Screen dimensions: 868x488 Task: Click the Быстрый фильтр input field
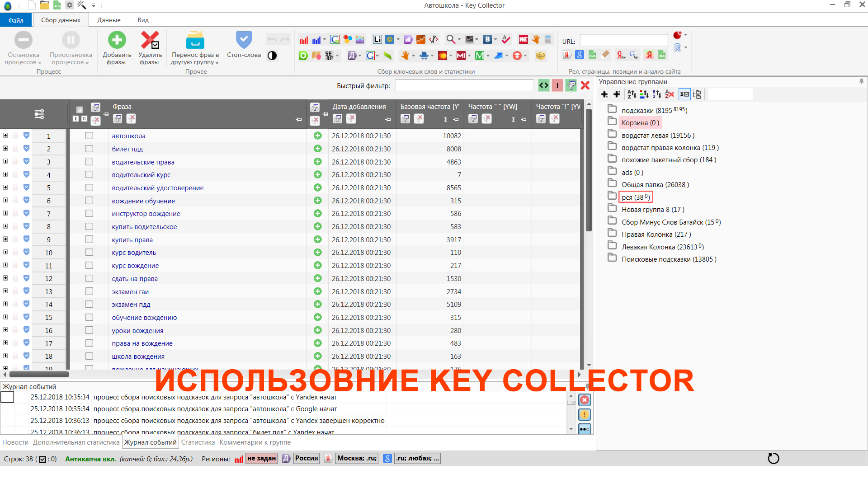464,85
